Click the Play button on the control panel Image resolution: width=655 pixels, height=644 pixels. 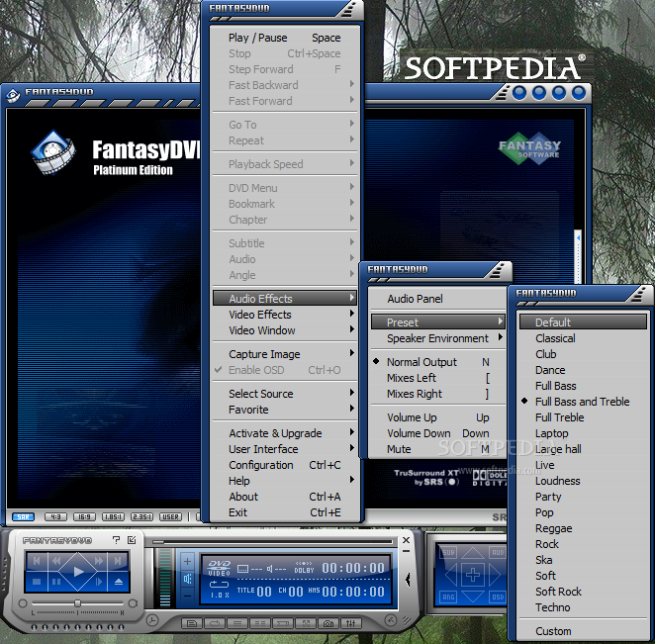point(78,572)
